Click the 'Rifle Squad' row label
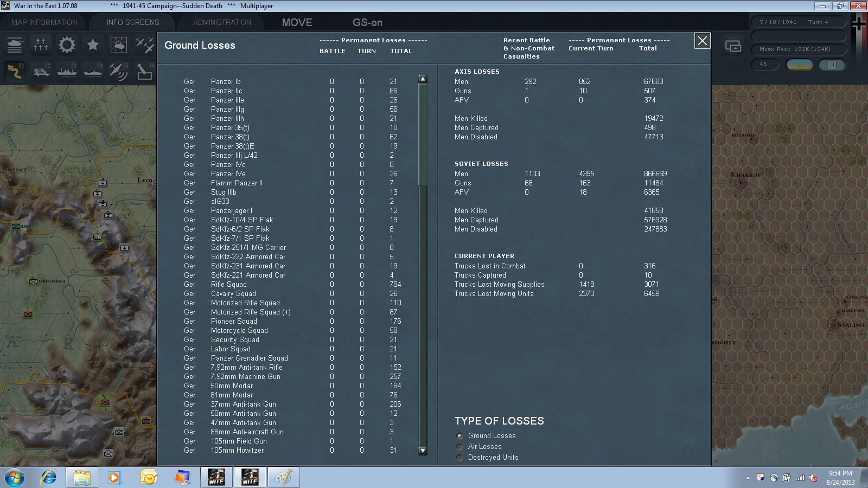This screenshot has width=868, height=488. pyautogui.click(x=229, y=284)
